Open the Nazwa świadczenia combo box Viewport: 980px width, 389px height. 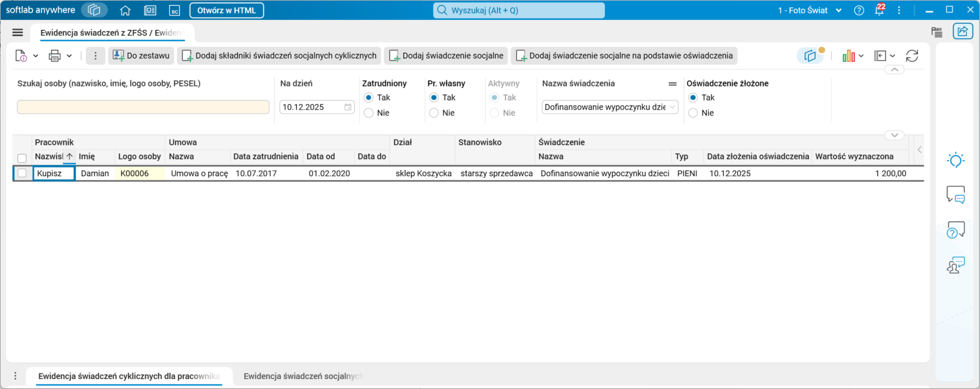610,107
